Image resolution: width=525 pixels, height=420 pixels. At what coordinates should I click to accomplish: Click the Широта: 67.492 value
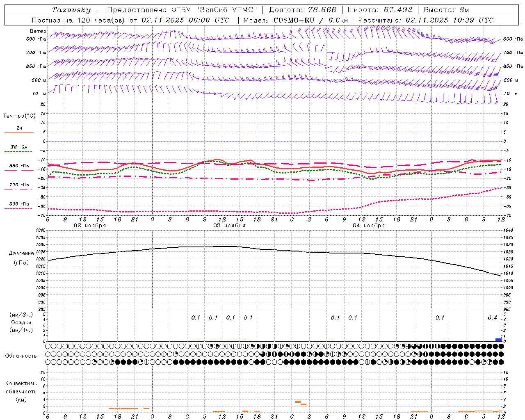pyautogui.click(x=380, y=10)
